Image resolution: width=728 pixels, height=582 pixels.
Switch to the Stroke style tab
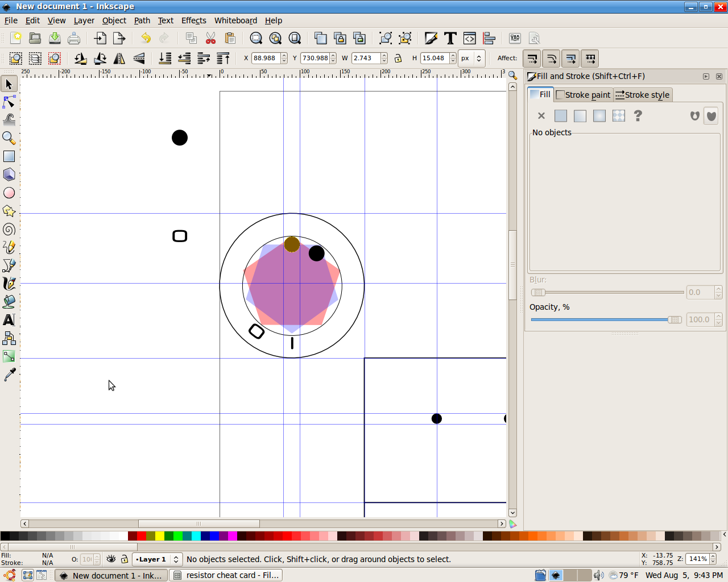[643, 95]
